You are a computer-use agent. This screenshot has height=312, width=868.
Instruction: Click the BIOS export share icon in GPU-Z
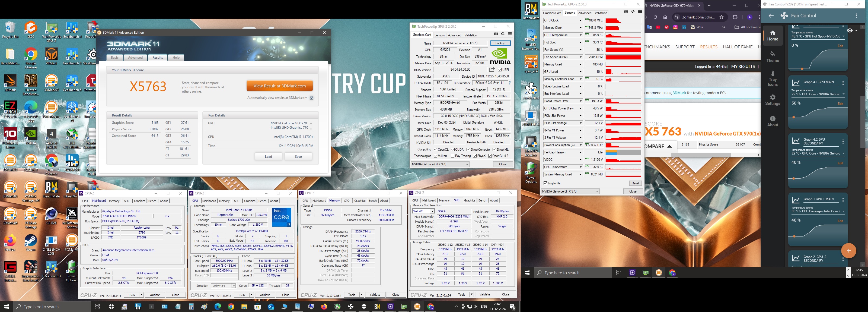[x=492, y=70]
